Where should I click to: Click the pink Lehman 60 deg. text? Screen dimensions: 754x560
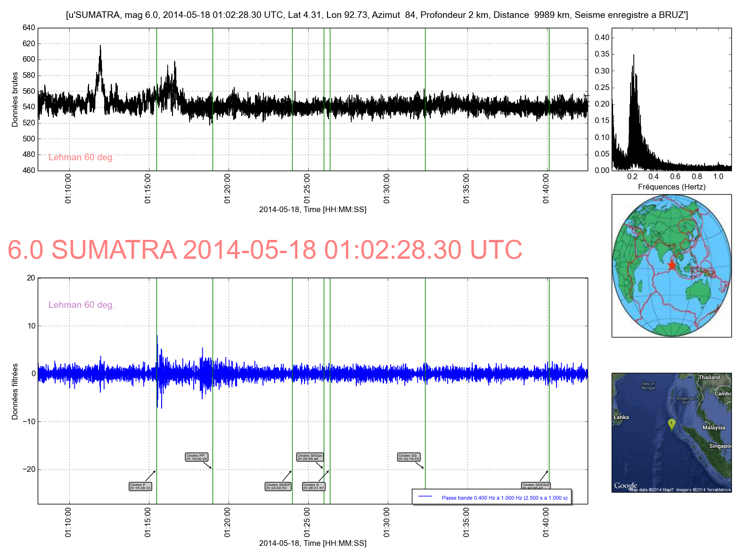(82, 157)
